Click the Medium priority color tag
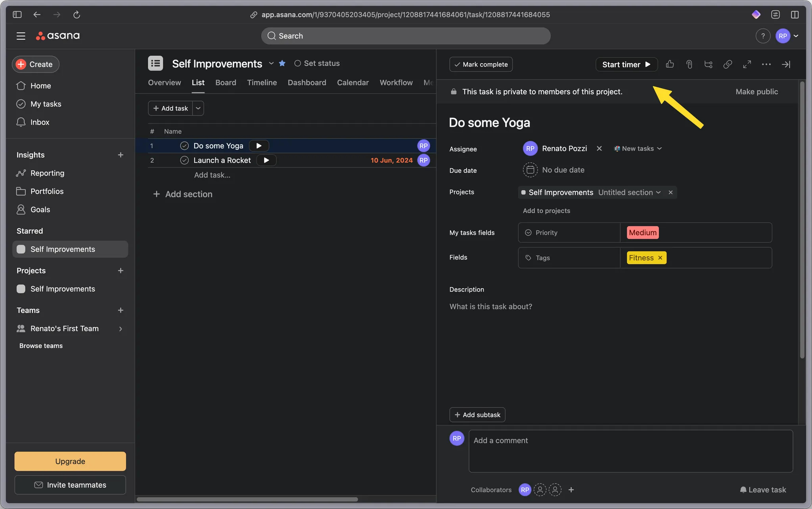This screenshot has height=509, width=812. tap(642, 233)
